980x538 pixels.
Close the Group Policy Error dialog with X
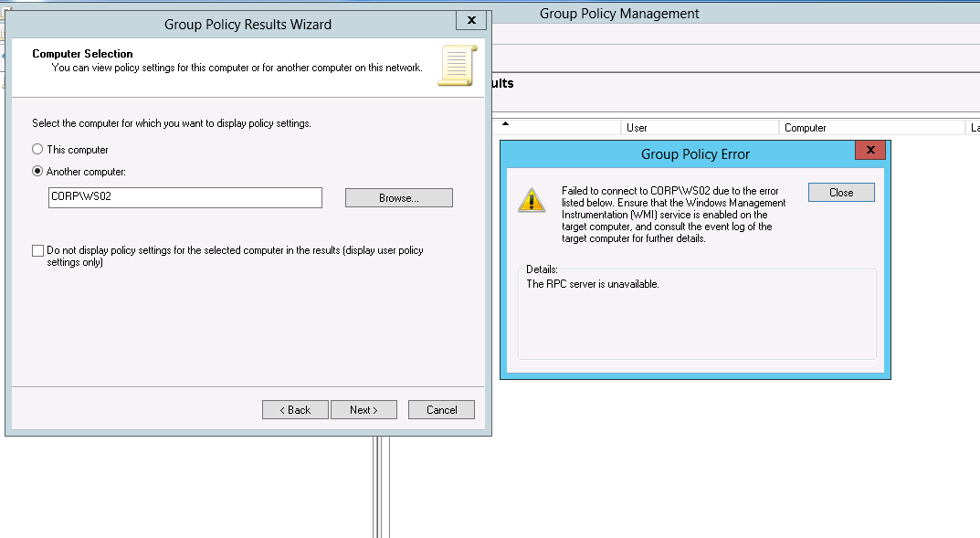870,150
